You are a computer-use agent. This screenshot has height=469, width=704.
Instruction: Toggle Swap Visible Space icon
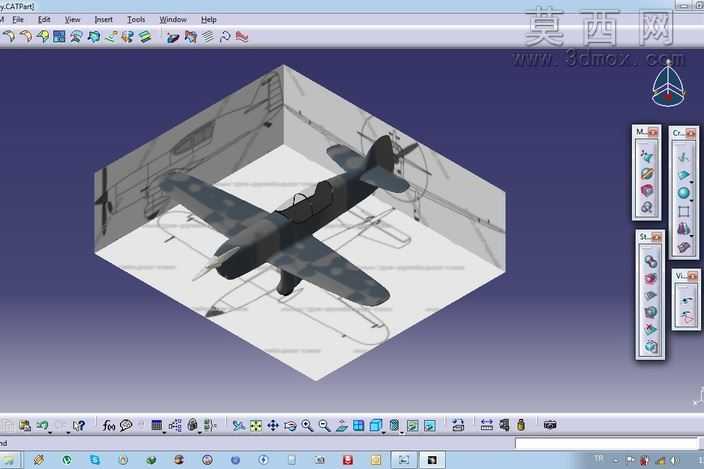pos(430,425)
